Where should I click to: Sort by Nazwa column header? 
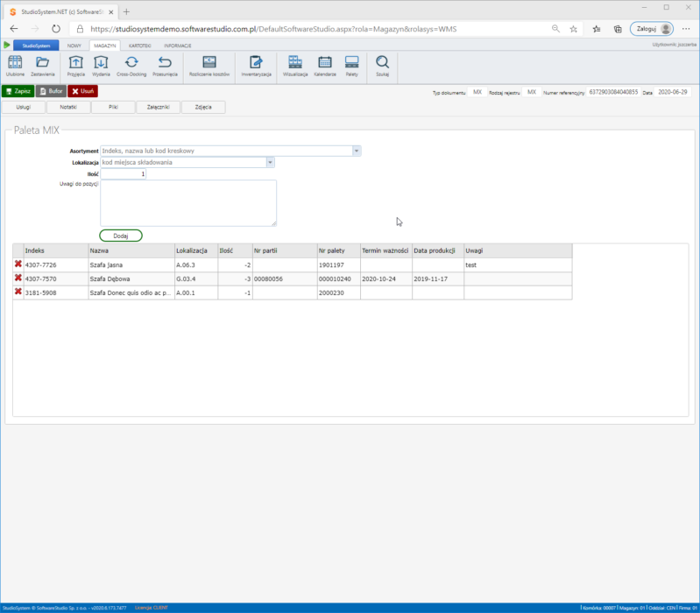point(131,250)
